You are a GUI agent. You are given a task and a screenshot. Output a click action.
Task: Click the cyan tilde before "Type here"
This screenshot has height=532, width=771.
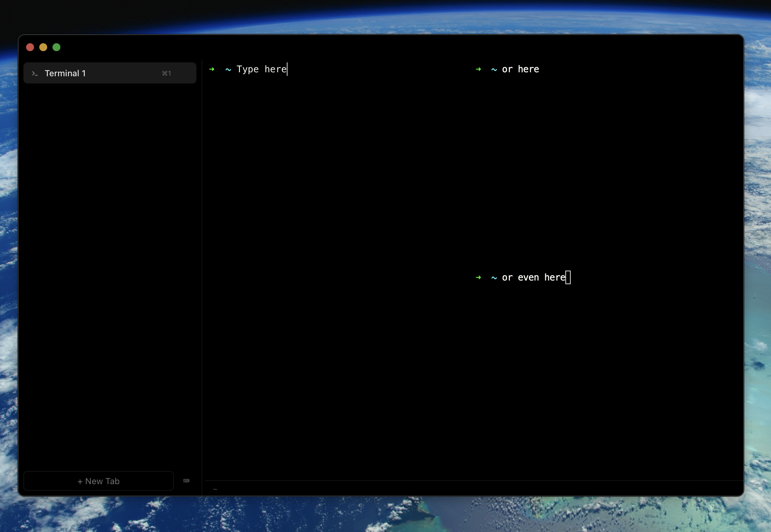(x=228, y=70)
